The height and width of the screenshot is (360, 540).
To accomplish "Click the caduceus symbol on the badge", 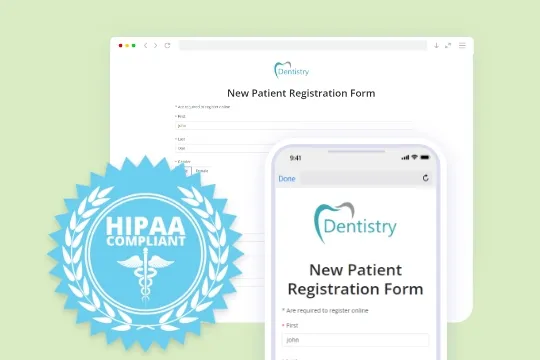I will click(145, 276).
